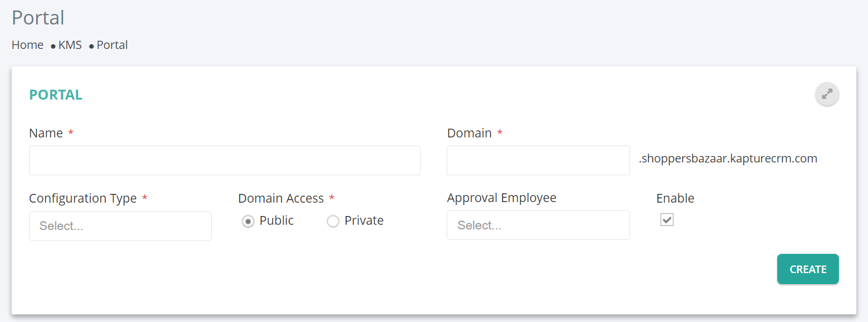Click the Configuration Type label
This screenshot has height=322, width=868.
pos(83,199)
